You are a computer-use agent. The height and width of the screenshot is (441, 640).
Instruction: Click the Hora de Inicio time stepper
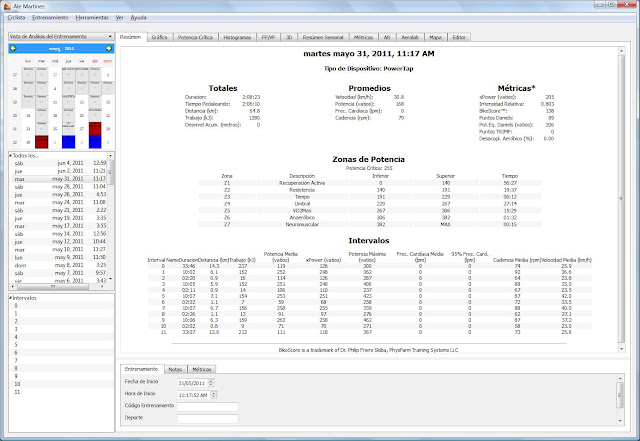click(213, 395)
